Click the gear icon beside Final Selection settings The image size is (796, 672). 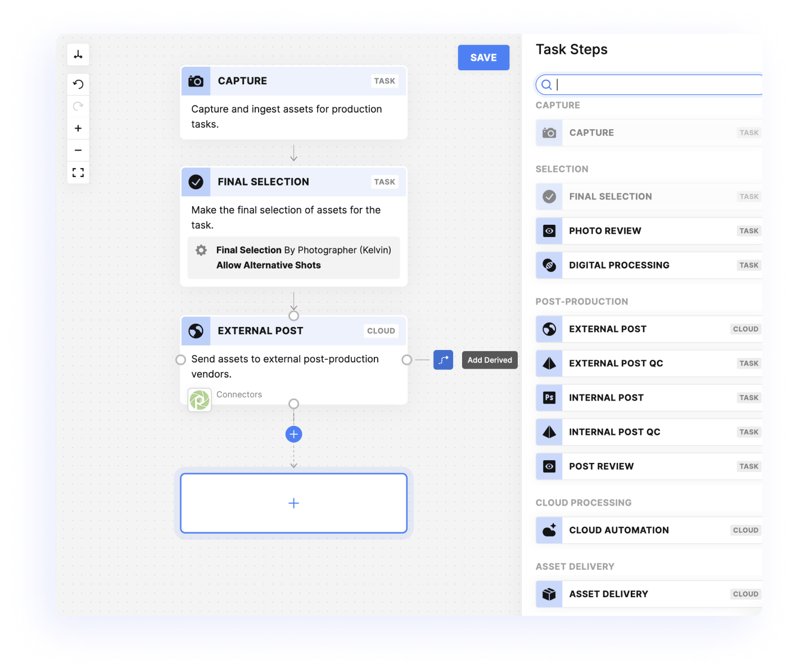coord(201,250)
